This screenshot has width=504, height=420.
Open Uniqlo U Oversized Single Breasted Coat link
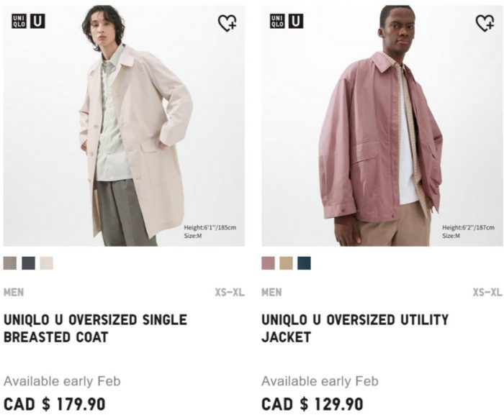(x=95, y=329)
